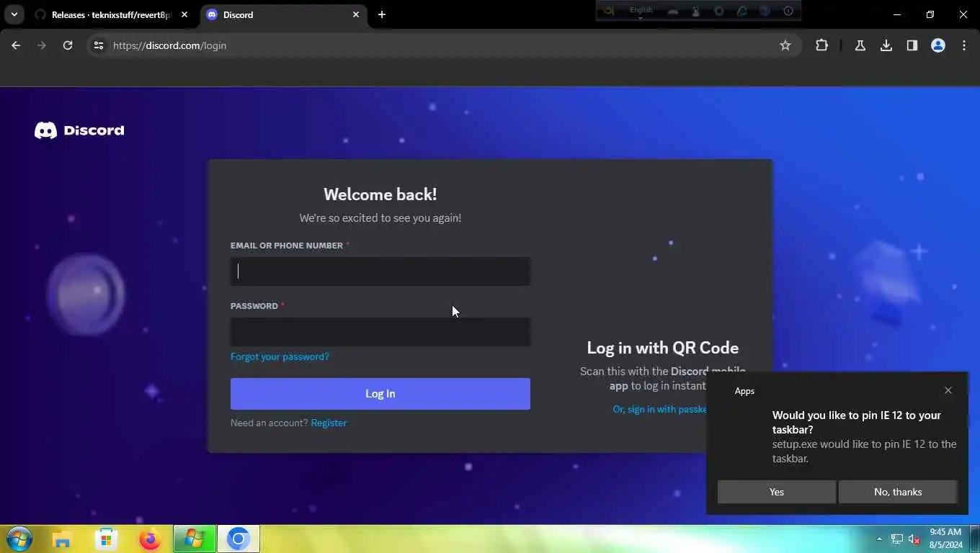Screen dimensions: 980x553
Task: Open the Windows Start orb
Action: pos(19,539)
